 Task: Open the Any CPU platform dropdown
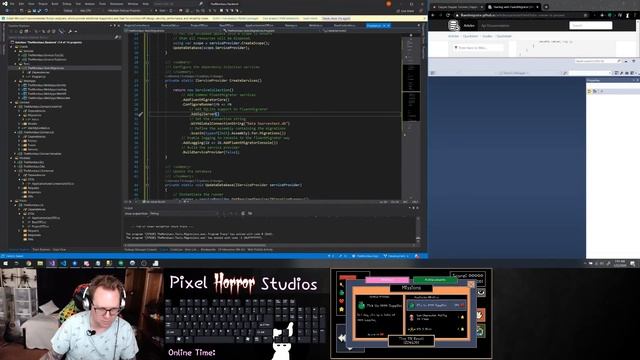click(x=88, y=11)
